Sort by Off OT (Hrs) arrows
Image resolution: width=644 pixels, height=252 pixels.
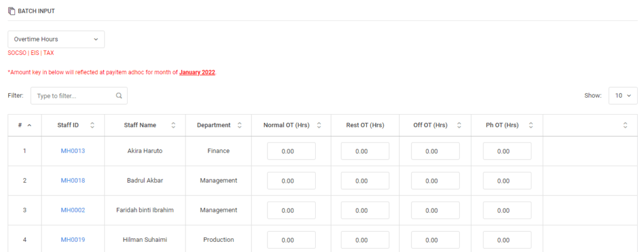point(459,125)
